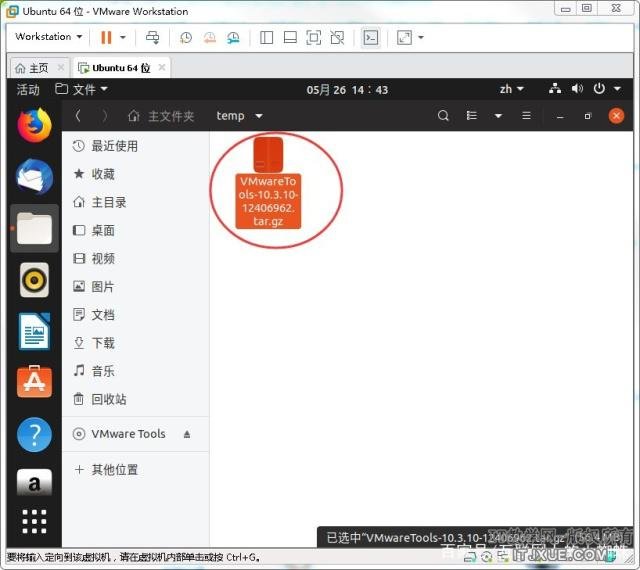Open Firefox from the Ubuntu dock

(x=34, y=125)
